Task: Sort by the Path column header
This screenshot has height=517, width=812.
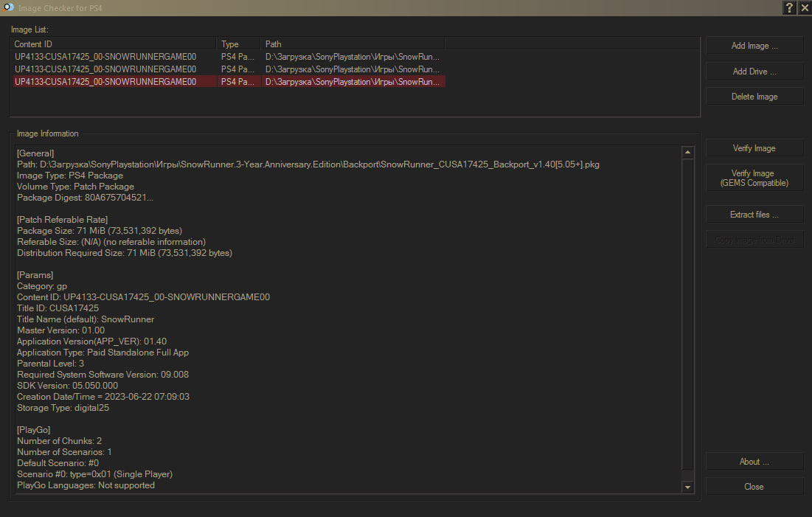Action: click(353, 44)
